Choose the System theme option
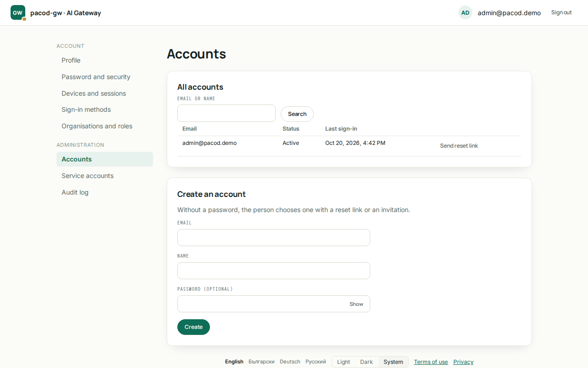This screenshot has width=588, height=368. click(x=393, y=362)
